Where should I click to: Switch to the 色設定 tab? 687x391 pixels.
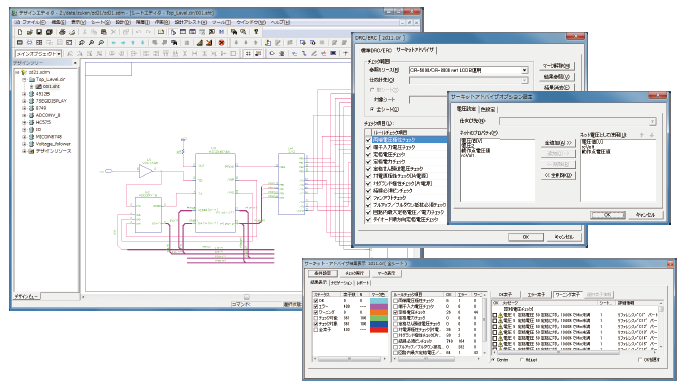(488, 109)
